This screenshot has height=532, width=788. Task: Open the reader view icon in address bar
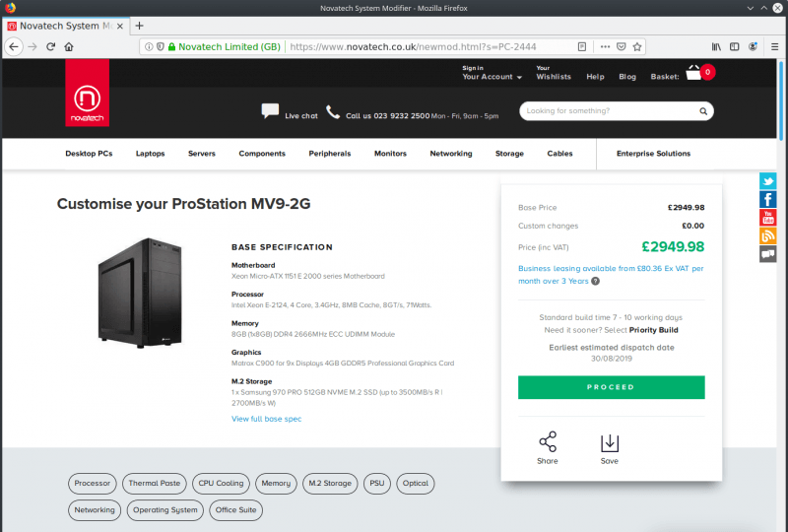pyautogui.click(x=582, y=46)
